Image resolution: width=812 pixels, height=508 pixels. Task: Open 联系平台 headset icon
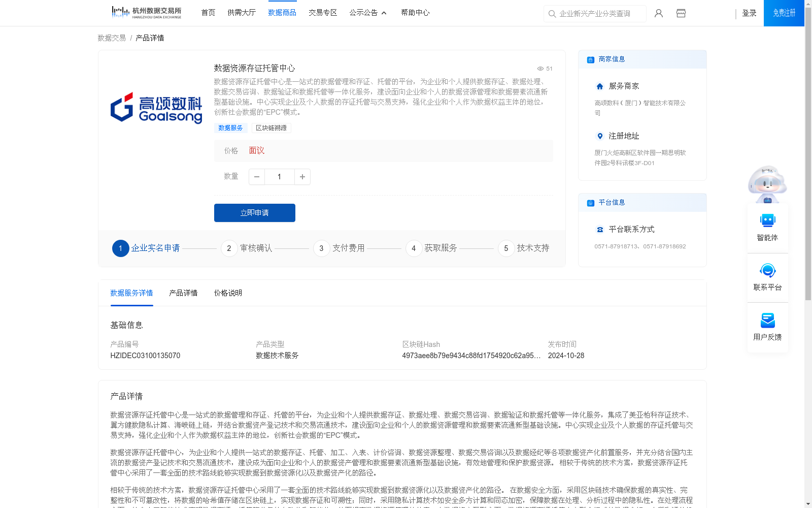tap(768, 270)
